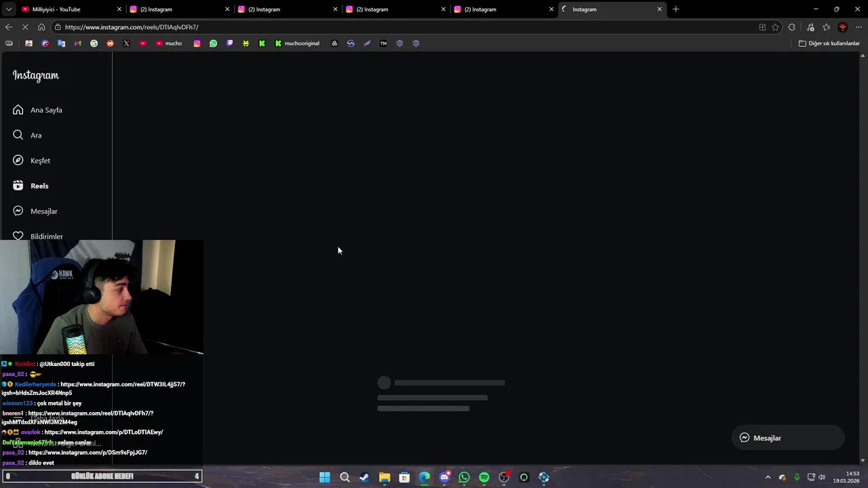Open the browser profile avatar
Screen dimensions: 868x488
842,27
